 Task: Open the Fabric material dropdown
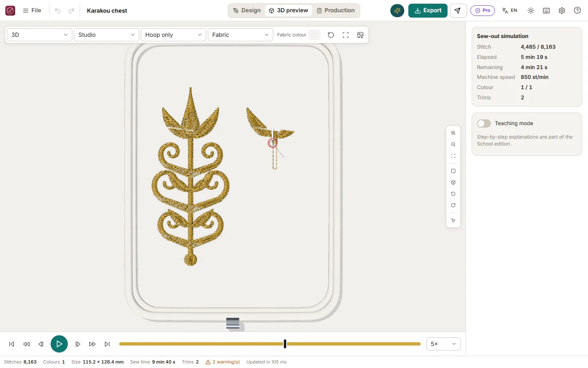point(241,35)
